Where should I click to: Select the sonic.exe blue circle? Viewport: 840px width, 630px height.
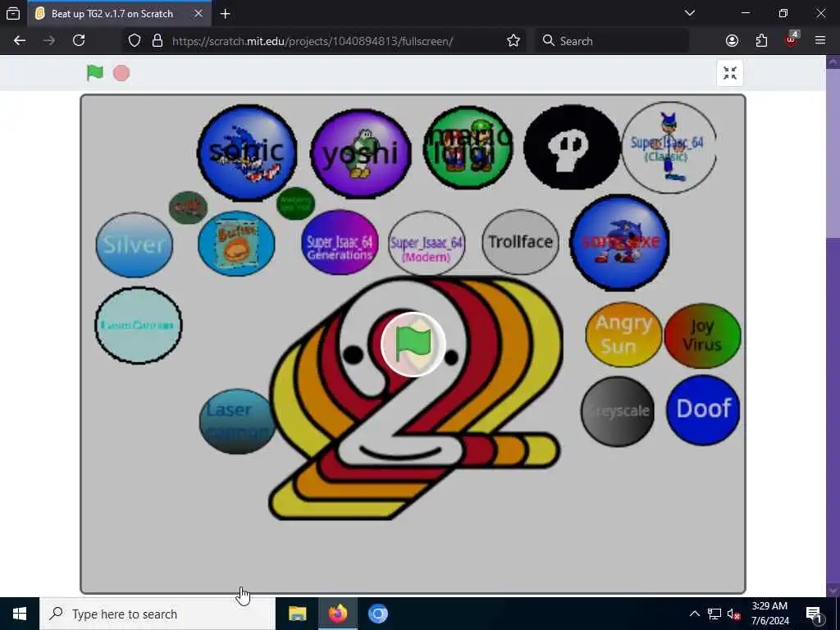click(620, 243)
